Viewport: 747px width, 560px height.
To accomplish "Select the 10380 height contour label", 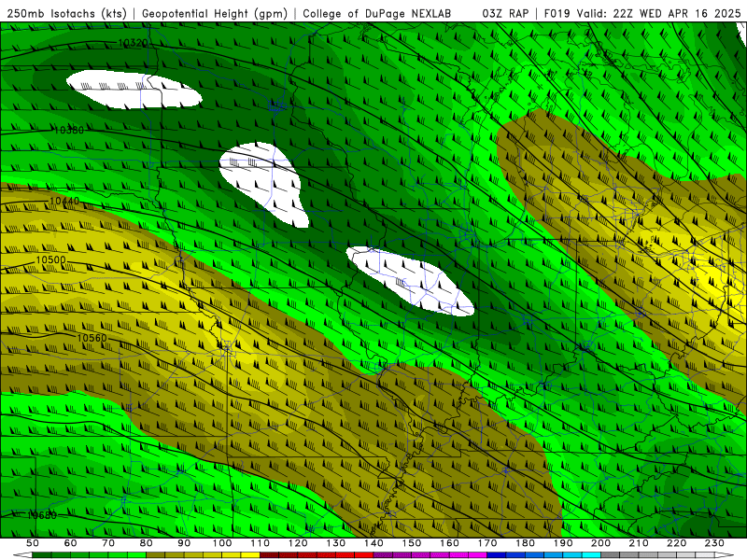I will point(68,130).
